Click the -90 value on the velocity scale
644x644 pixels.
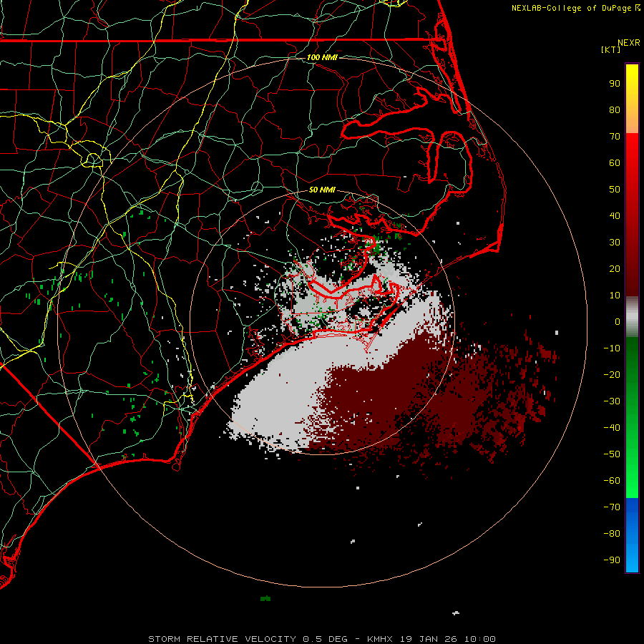(x=612, y=560)
